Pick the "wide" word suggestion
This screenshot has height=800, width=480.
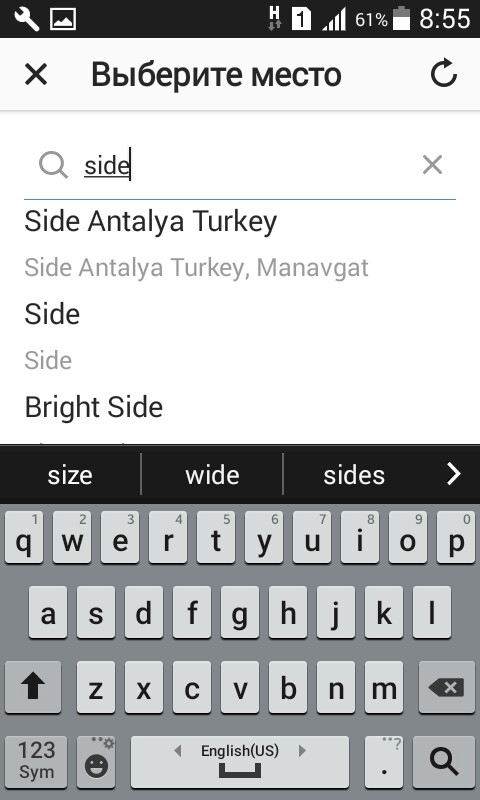[x=212, y=475]
